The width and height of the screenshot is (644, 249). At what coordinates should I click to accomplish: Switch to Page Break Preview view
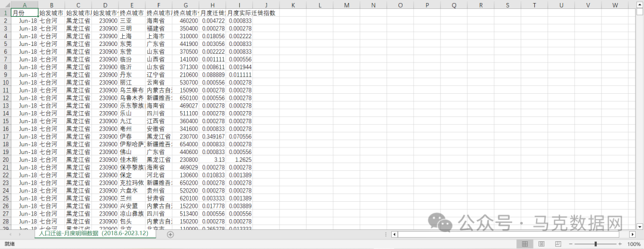click(558, 244)
